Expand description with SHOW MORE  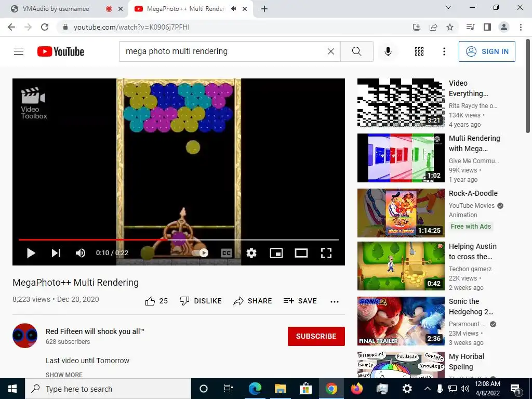[x=64, y=375]
